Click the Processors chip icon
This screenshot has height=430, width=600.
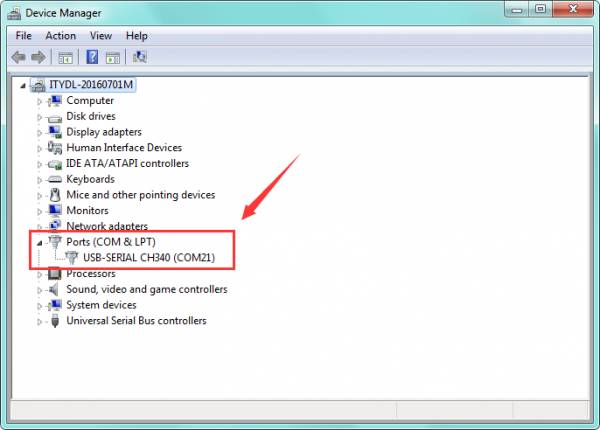56,274
